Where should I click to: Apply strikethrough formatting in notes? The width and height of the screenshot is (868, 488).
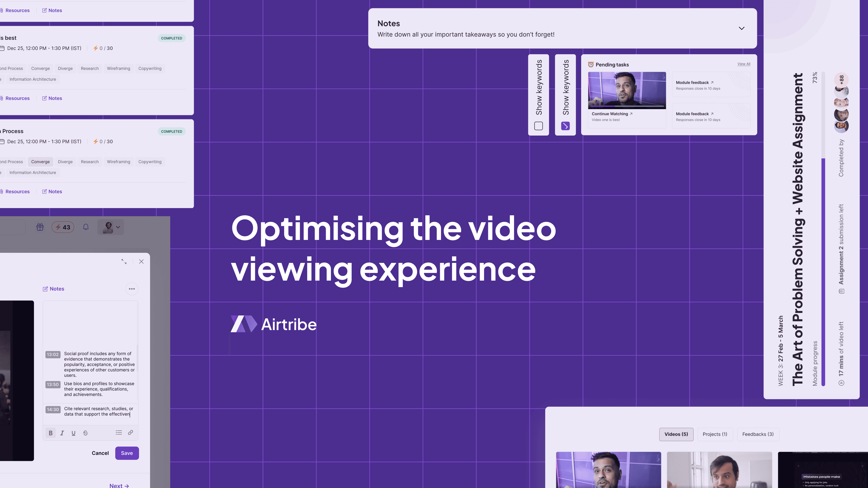(85, 433)
